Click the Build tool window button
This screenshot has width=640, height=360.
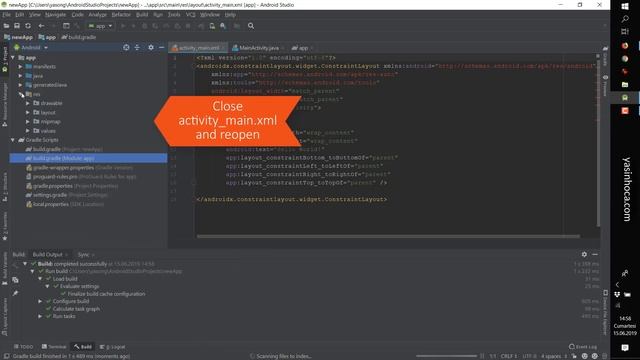click(x=83, y=347)
